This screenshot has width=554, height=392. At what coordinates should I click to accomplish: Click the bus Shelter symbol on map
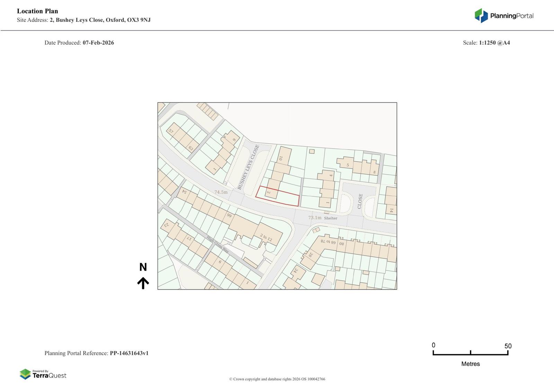click(x=327, y=212)
